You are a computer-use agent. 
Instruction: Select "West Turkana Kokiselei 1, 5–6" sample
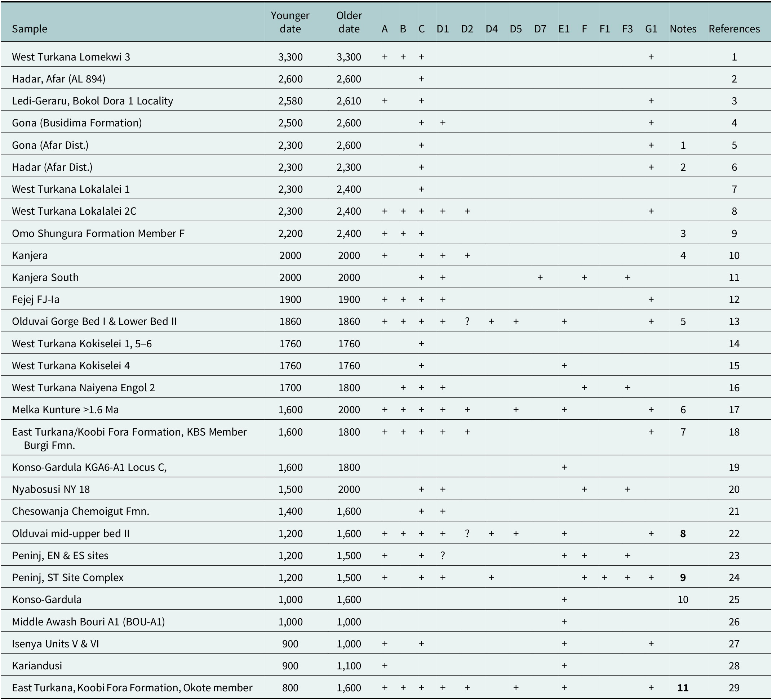coord(81,344)
